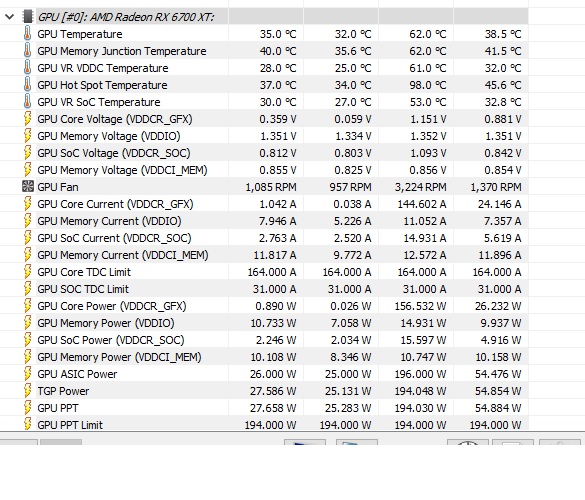Click thermometer icon for GPU Hot Spot Temperature
The height and width of the screenshot is (500, 585).
(x=27, y=85)
